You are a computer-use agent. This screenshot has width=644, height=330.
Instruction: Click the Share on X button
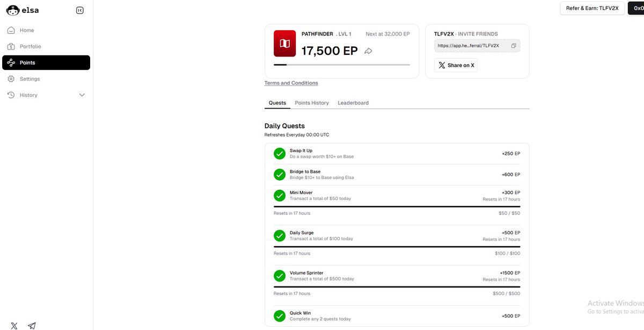pyautogui.click(x=456, y=65)
